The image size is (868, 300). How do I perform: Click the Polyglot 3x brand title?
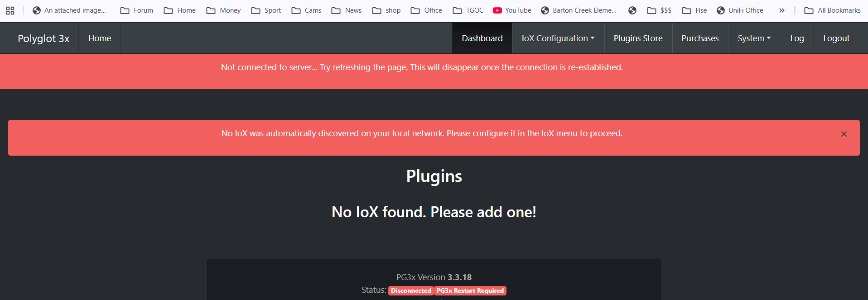click(43, 38)
